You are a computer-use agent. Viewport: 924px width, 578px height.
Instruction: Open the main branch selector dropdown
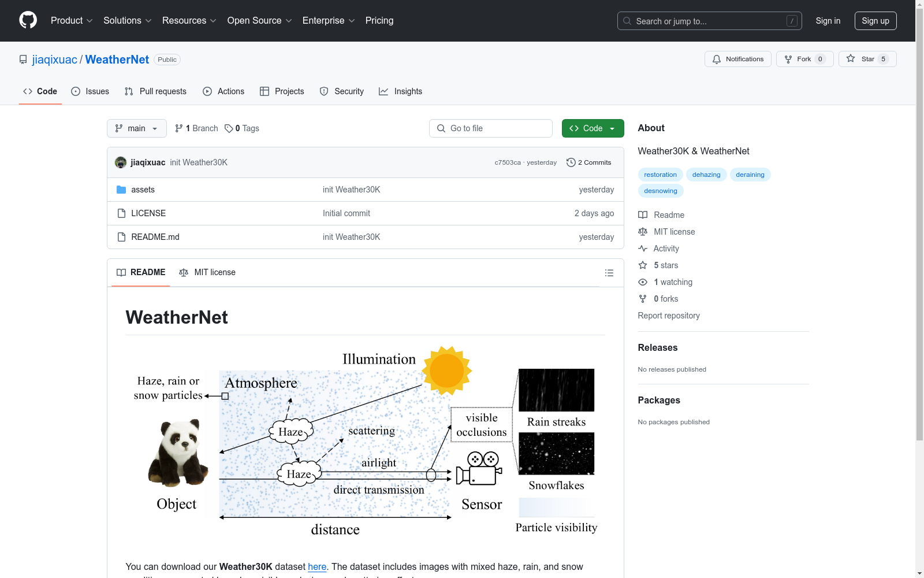[137, 128]
